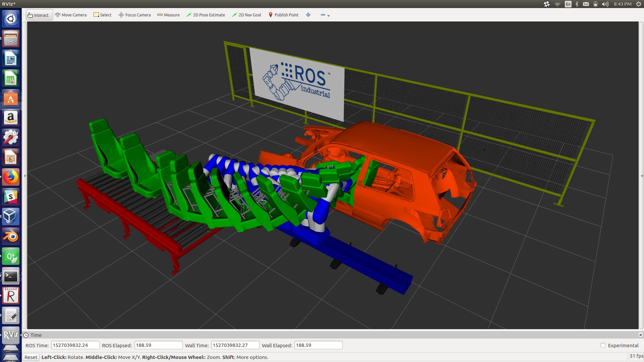Activate the Focus Camera tool
The width and height of the screenshot is (644, 362).
point(135,15)
